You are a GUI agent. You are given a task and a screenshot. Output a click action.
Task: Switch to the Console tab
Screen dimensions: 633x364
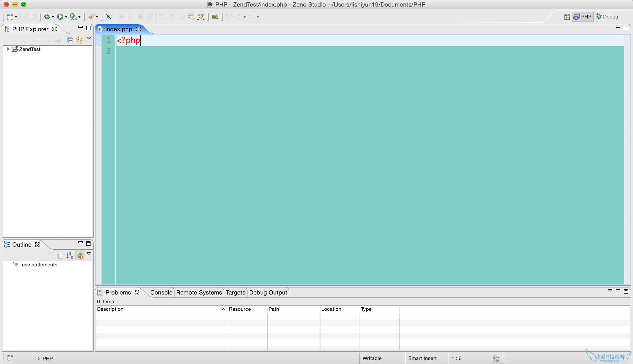click(x=161, y=292)
